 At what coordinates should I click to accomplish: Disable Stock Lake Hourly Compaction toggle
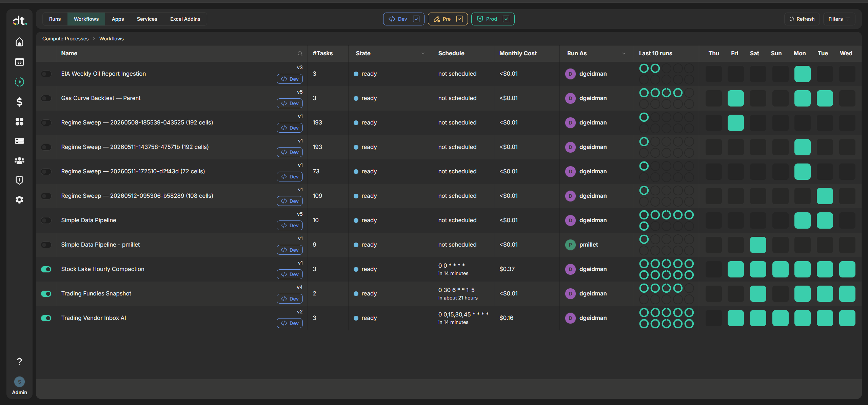click(46, 269)
